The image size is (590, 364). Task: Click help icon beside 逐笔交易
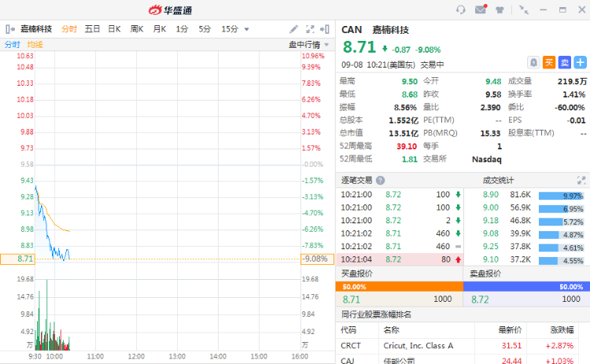coord(381,180)
